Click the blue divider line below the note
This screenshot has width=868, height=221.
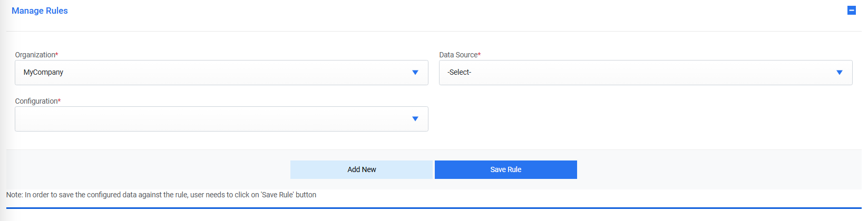click(x=434, y=208)
